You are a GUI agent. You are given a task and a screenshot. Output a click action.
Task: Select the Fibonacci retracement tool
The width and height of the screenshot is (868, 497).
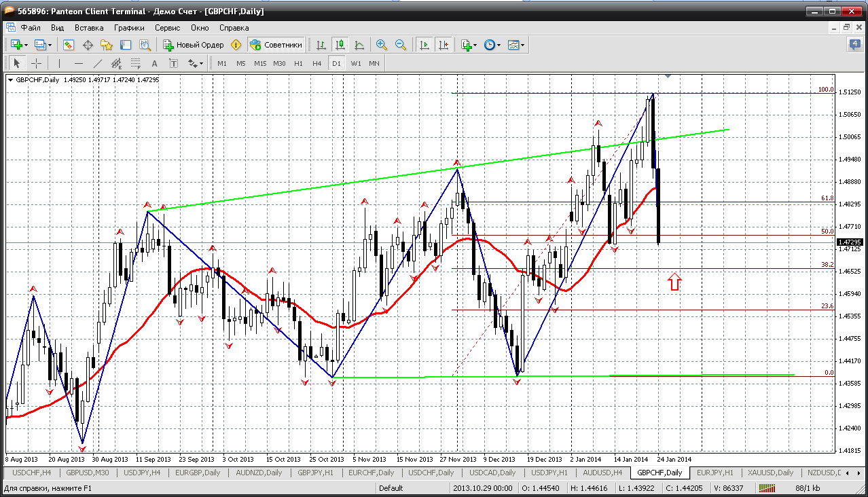pos(135,63)
